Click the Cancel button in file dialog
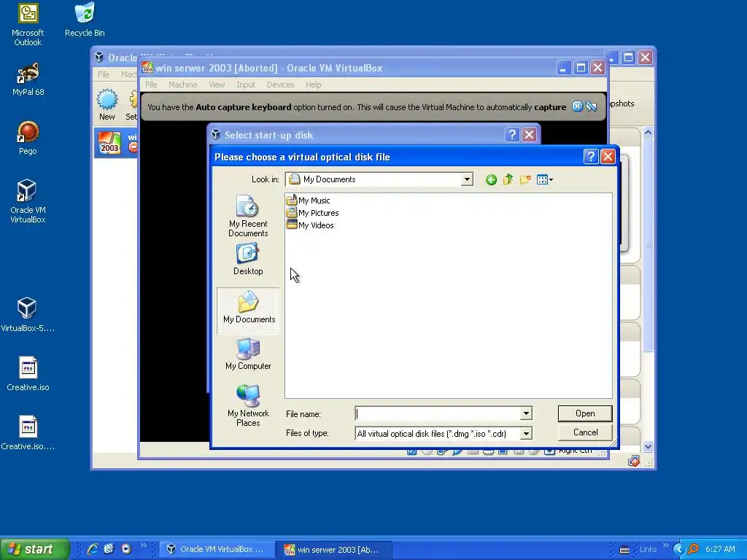The width and height of the screenshot is (747, 560). click(x=585, y=432)
